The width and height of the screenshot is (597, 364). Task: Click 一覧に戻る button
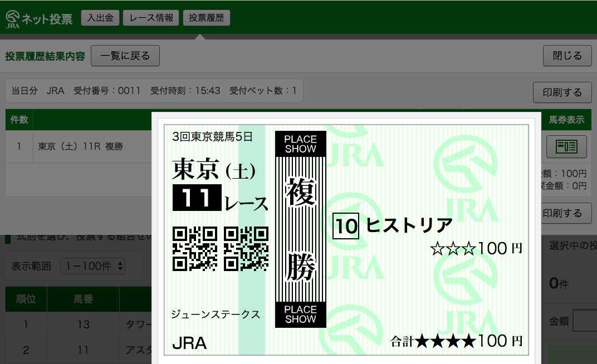click(x=125, y=56)
